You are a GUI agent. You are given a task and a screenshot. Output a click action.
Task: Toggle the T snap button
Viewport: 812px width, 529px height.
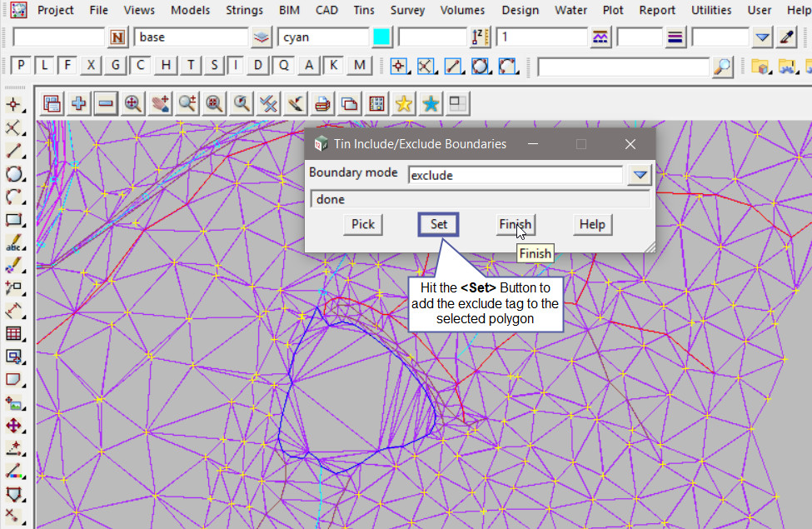pyautogui.click(x=191, y=65)
